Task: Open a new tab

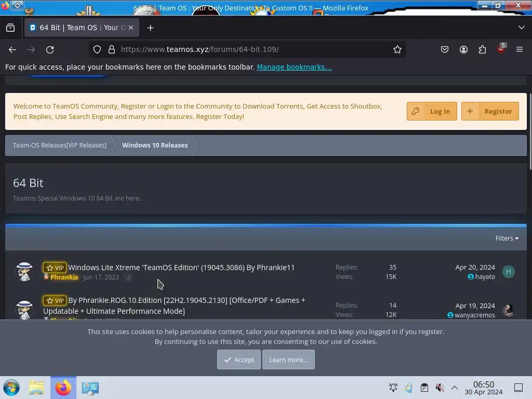Action: [x=150, y=28]
